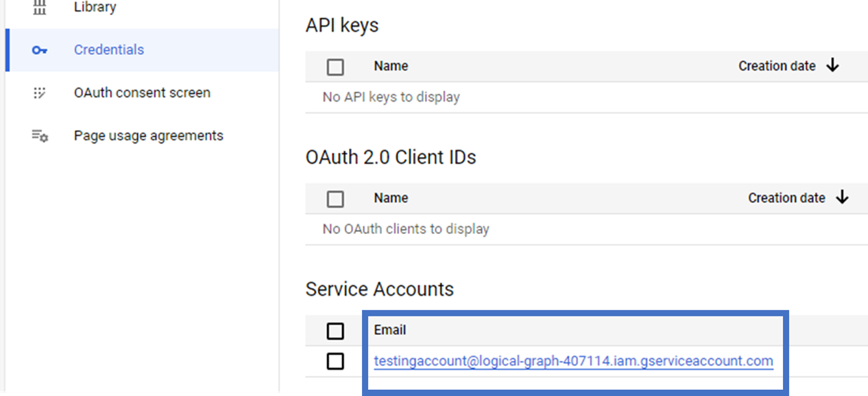Click the Service Accounts section heading
The height and width of the screenshot is (396, 868).
tap(379, 289)
